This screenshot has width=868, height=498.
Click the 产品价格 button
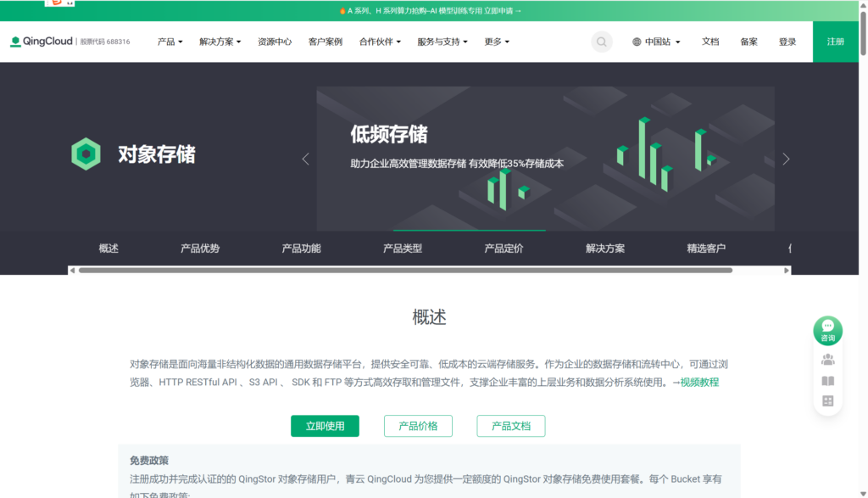[418, 426]
